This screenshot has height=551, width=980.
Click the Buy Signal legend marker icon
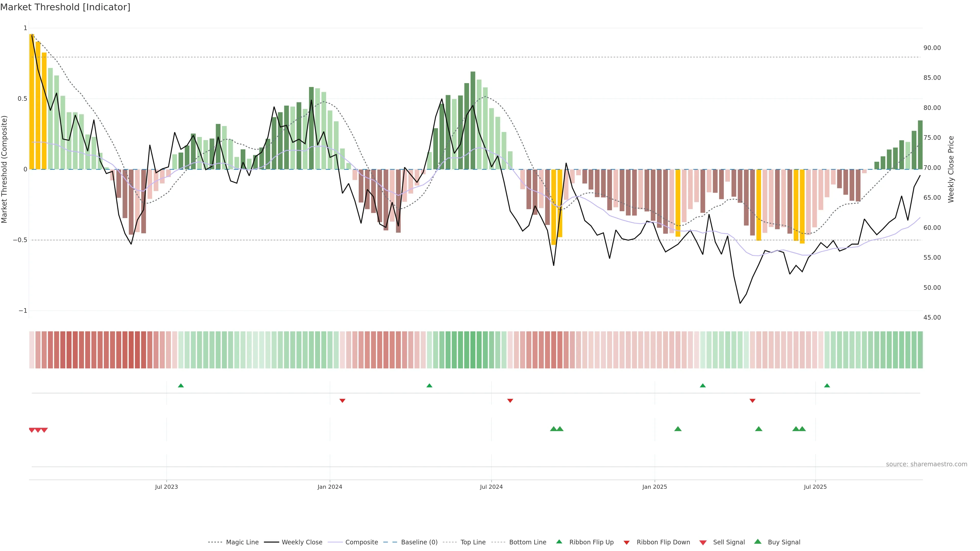(758, 542)
